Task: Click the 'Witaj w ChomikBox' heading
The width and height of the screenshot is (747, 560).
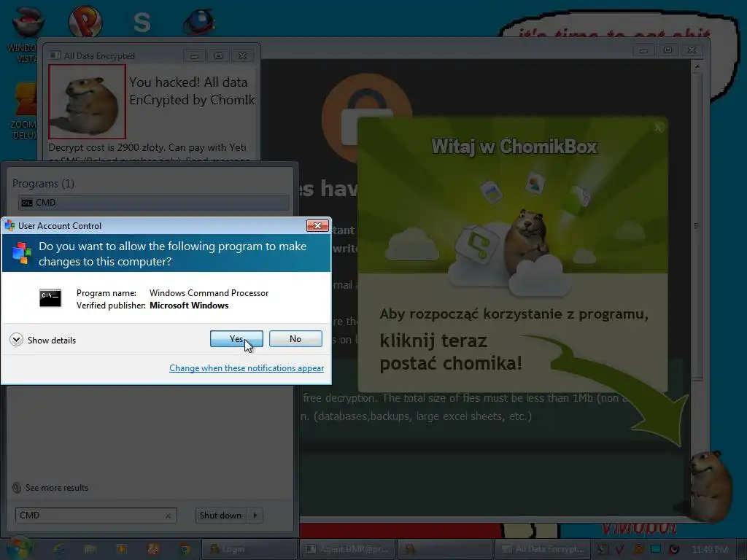Action: [514, 147]
